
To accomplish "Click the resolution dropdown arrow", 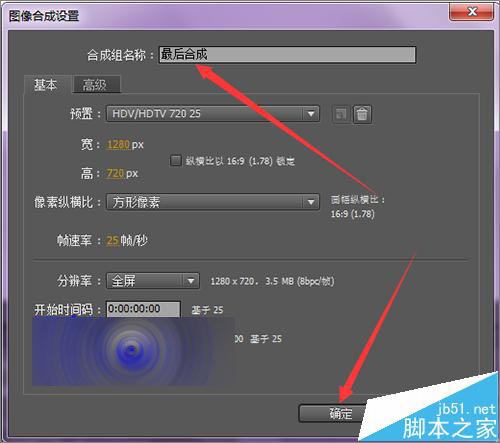I will (191, 281).
